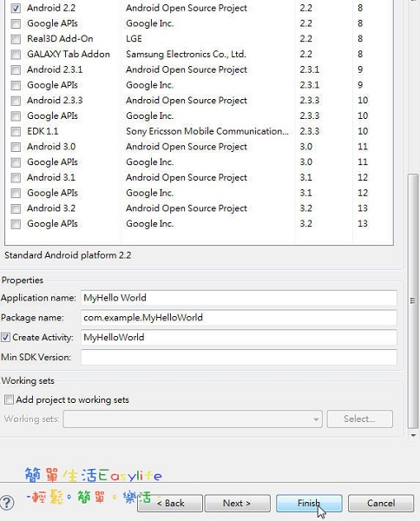Click the scrollbar down arrow

(413, 435)
